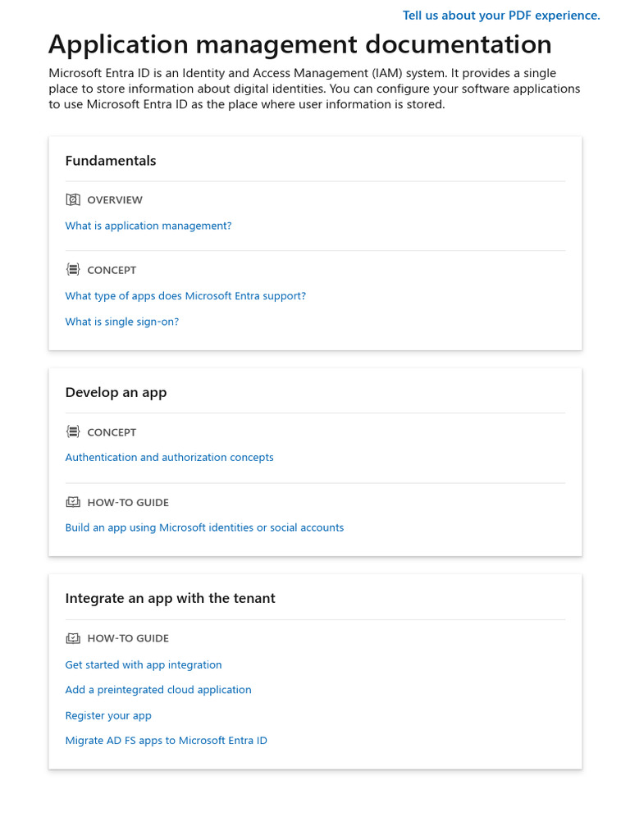Image resolution: width=630 pixels, height=840 pixels.
Task: Open 'Add a preintegrated cloud application' link
Action: coord(158,690)
